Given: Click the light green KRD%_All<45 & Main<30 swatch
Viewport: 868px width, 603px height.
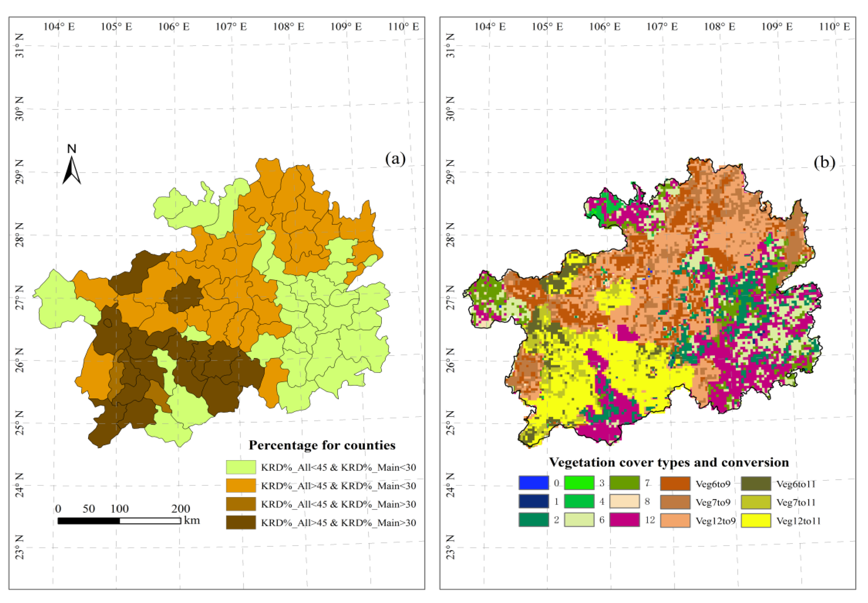Looking at the screenshot, I should (241, 467).
